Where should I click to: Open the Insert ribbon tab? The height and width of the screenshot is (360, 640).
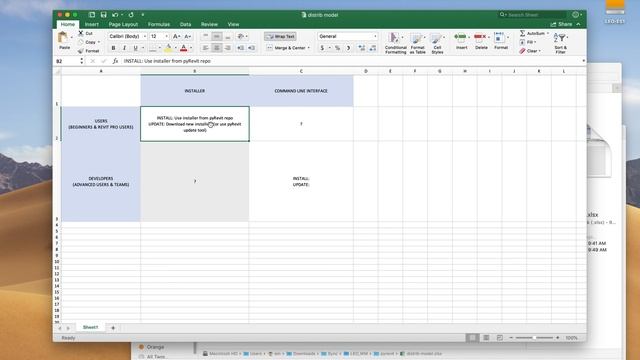(91, 24)
